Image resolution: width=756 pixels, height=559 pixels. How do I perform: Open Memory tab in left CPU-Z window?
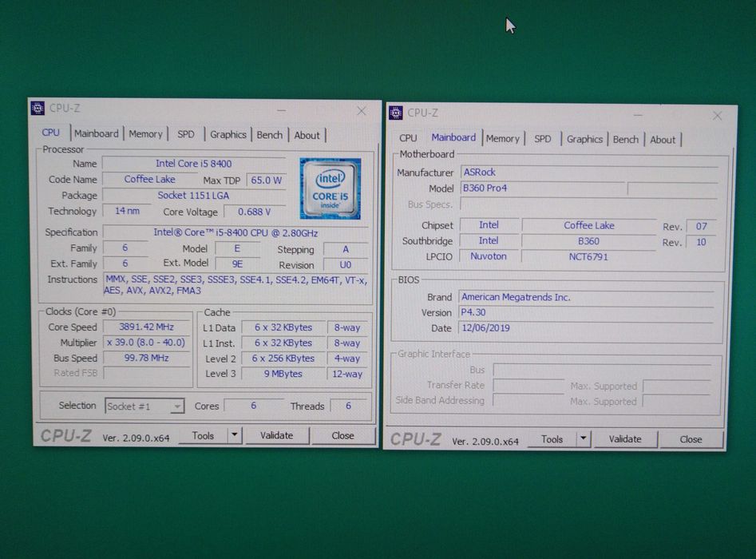click(145, 134)
